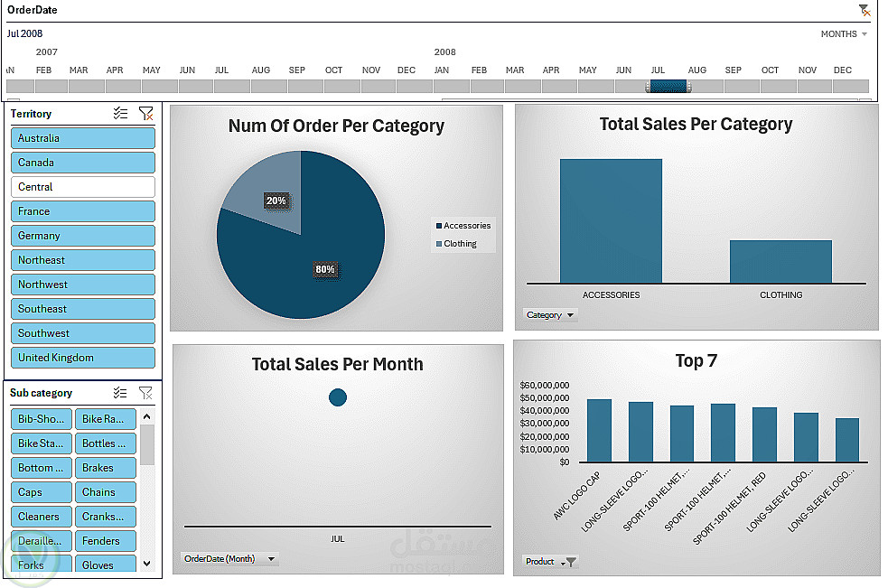Select the JUN 2008 timeline block

point(632,86)
